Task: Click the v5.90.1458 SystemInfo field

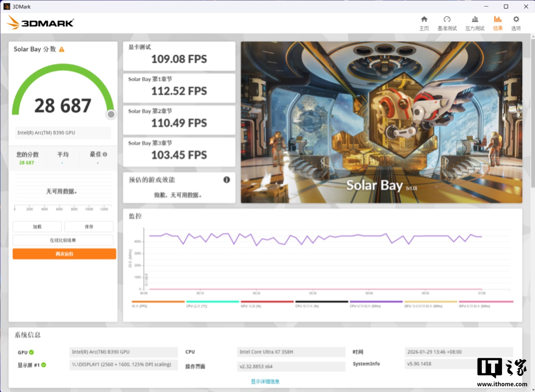Action: pyautogui.click(x=459, y=364)
